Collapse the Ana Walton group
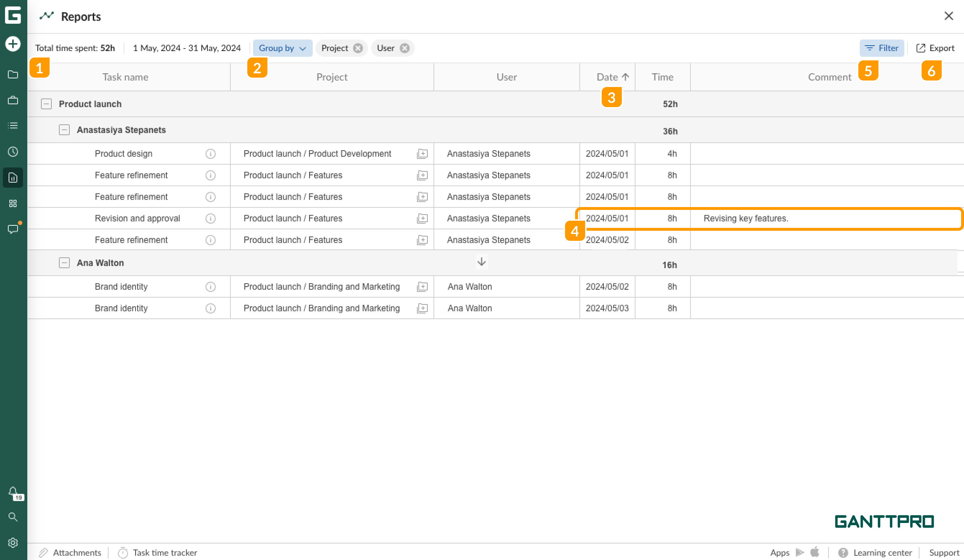This screenshot has width=964, height=560. (x=64, y=263)
